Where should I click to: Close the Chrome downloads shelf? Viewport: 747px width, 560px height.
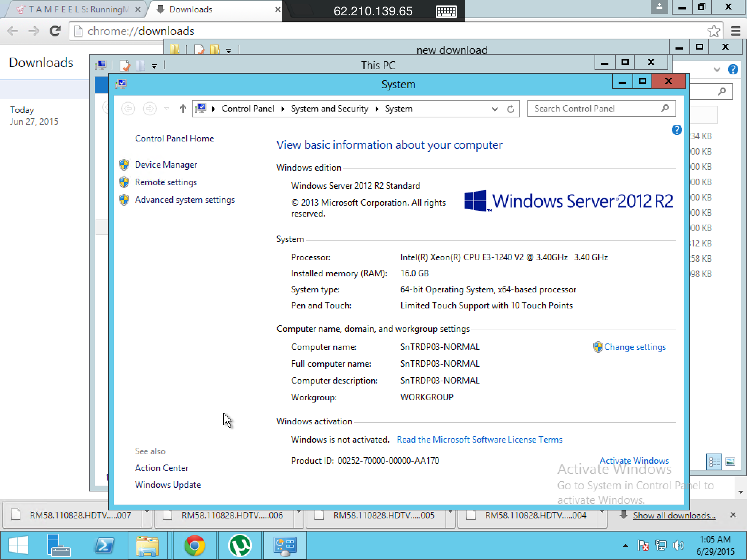coord(733,515)
